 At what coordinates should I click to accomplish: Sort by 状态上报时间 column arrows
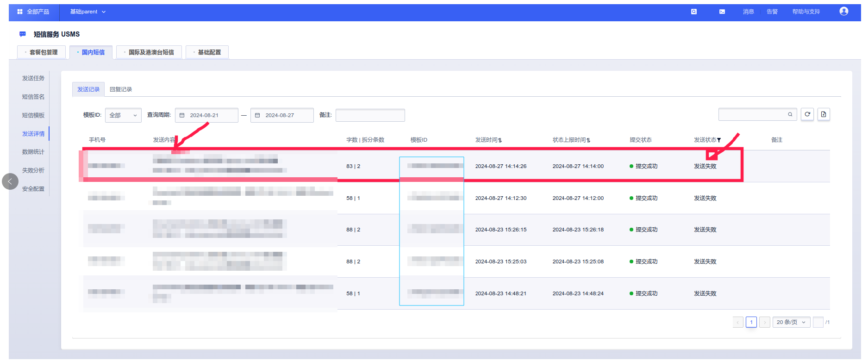click(588, 140)
